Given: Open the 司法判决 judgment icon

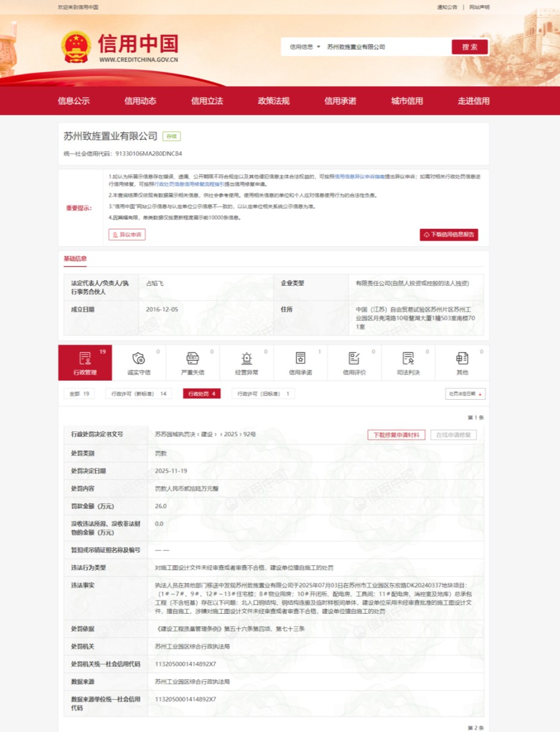Looking at the screenshot, I should click(x=408, y=359).
